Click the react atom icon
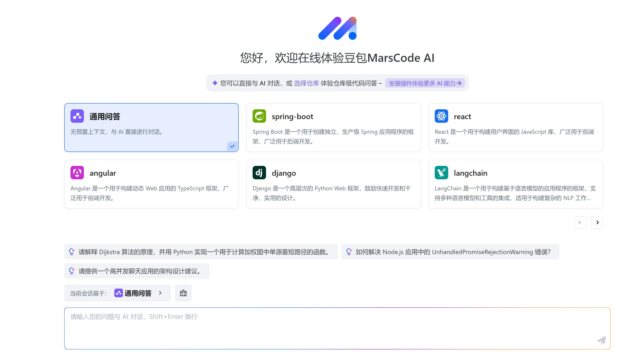 [441, 116]
